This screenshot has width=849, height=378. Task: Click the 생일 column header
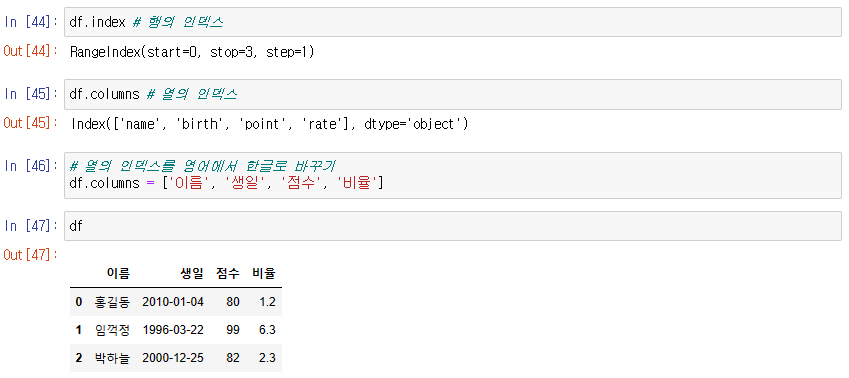pos(192,273)
